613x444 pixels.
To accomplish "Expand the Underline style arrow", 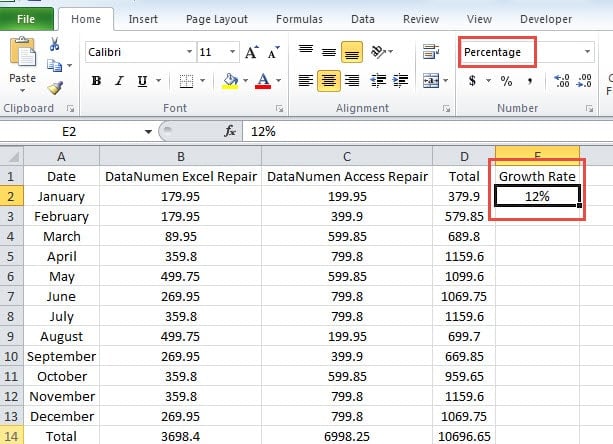I will click(x=158, y=81).
